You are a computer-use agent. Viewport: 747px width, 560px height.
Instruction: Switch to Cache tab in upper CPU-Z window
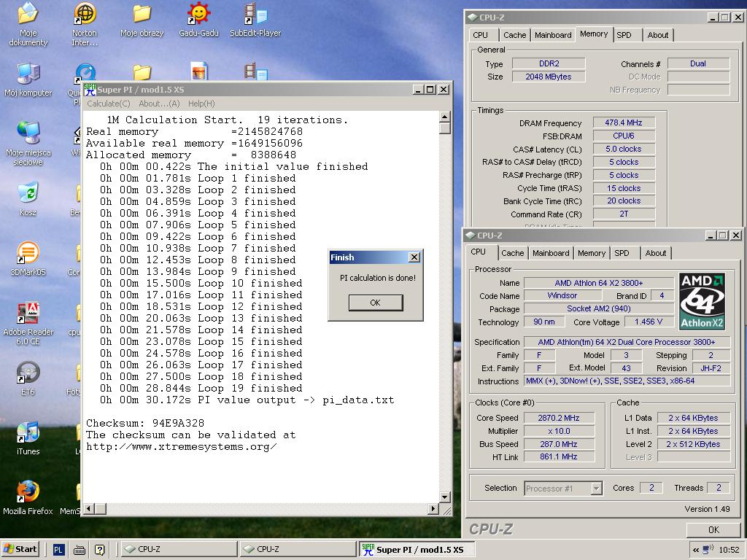click(514, 35)
